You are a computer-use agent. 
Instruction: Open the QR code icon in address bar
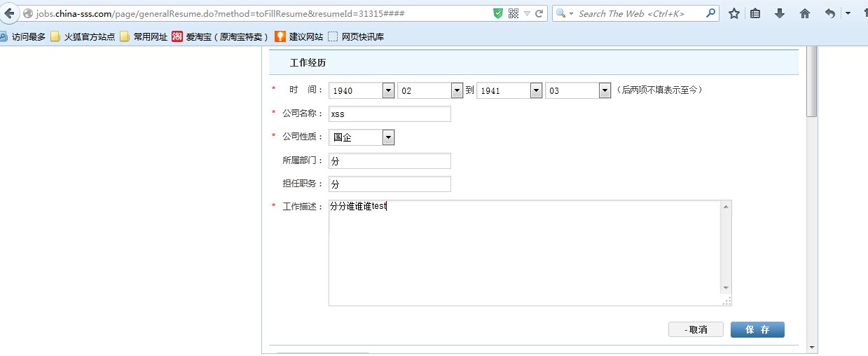pyautogui.click(x=514, y=13)
